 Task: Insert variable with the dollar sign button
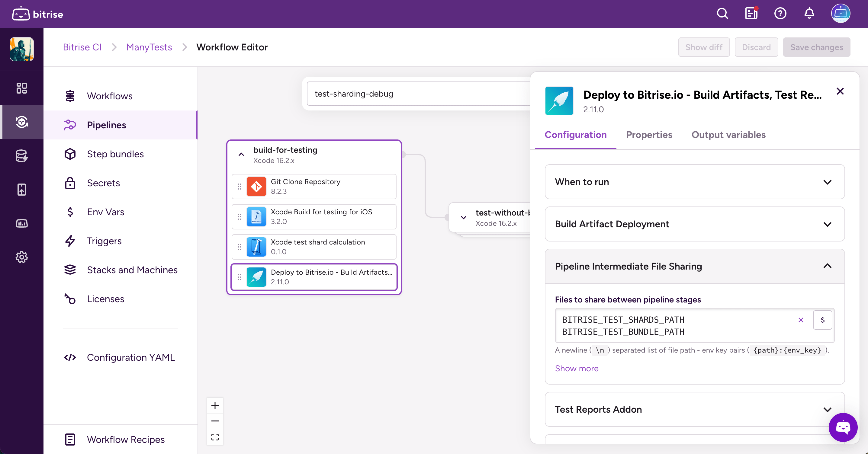pyautogui.click(x=822, y=320)
